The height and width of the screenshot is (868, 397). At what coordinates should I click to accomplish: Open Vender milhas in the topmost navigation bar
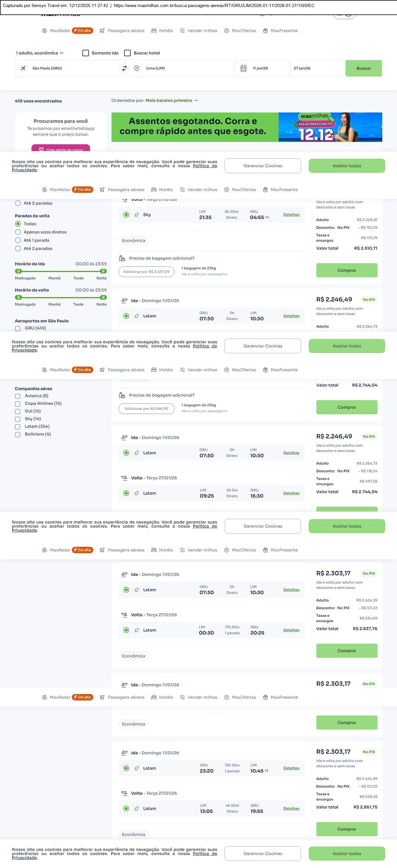pyautogui.click(x=198, y=31)
